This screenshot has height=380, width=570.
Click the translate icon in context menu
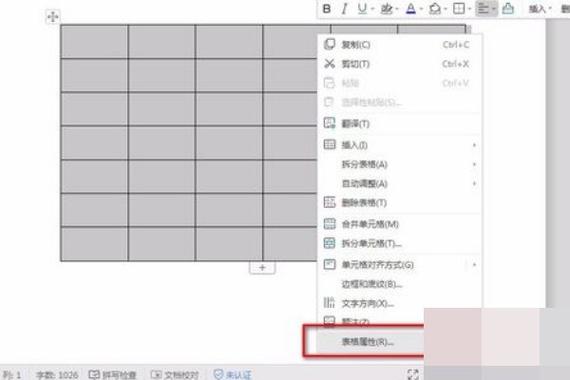tap(329, 123)
